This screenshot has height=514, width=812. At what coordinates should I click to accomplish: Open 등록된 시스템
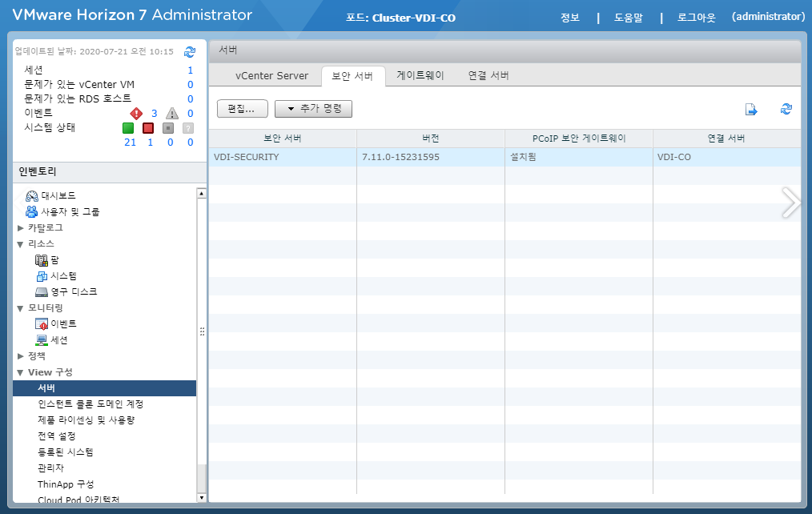65,452
